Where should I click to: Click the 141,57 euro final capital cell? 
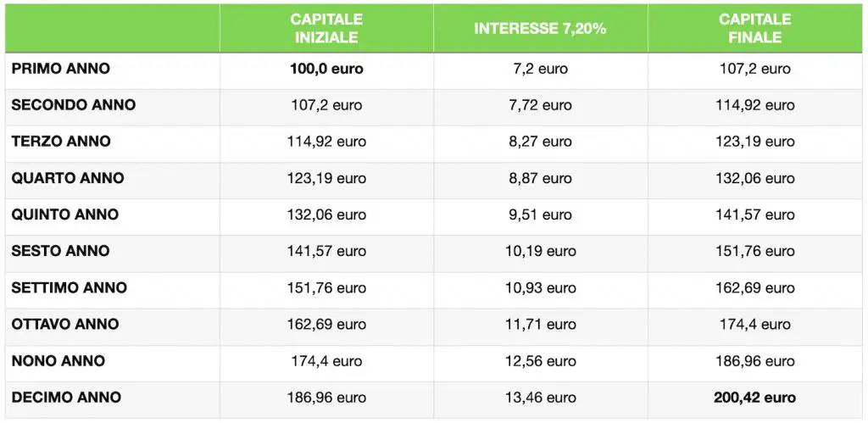point(755,214)
